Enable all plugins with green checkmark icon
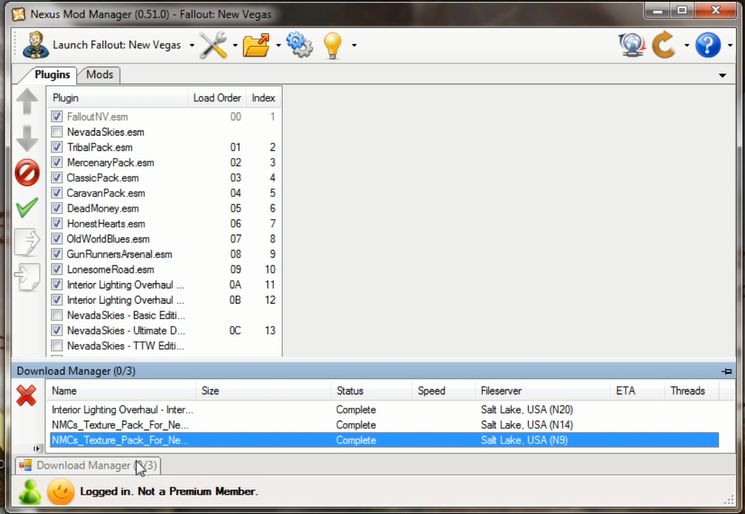 pos(27,207)
